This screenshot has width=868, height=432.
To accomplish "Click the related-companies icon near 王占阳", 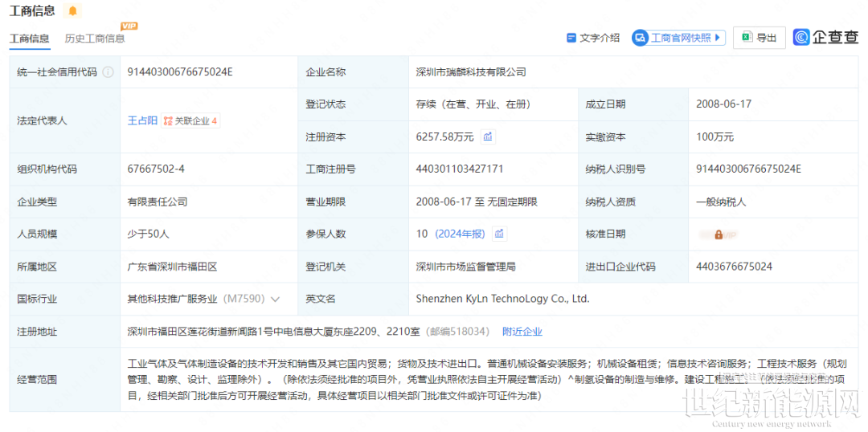I will click(168, 121).
